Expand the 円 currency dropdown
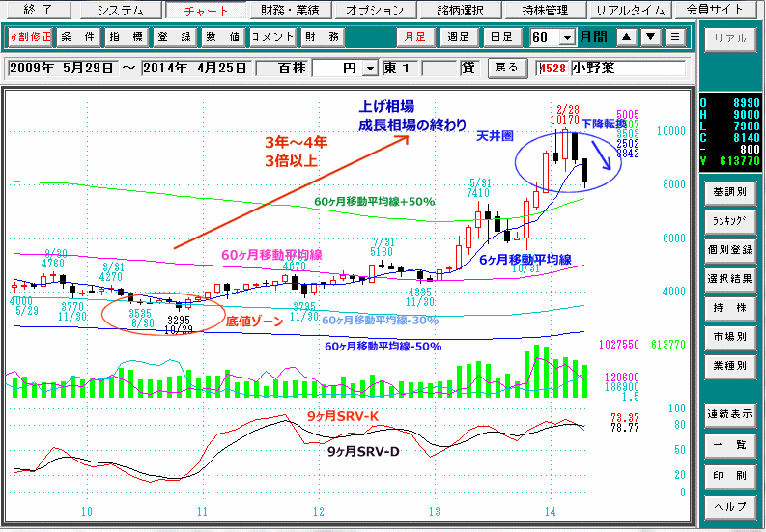Image resolution: width=766 pixels, height=532 pixels. [x=371, y=69]
